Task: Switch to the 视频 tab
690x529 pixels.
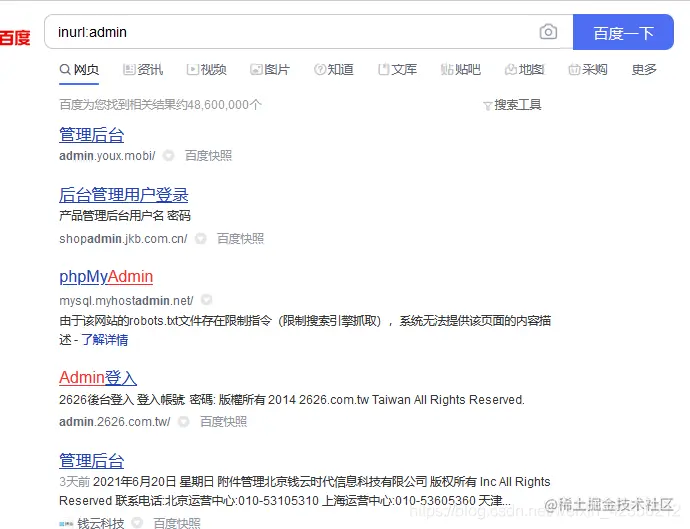Action: (x=206, y=69)
